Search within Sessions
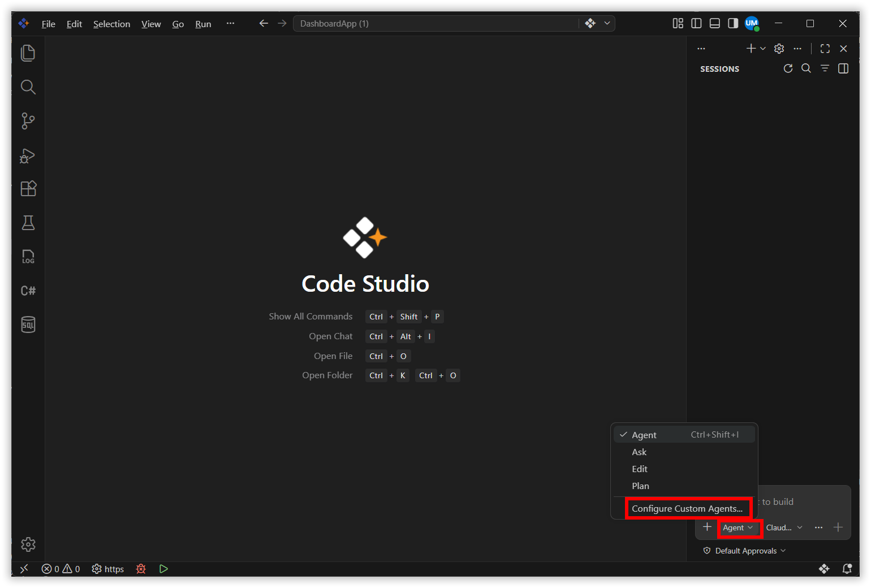The width and height of the screenshot is (871, 588). tap(807, 68)
